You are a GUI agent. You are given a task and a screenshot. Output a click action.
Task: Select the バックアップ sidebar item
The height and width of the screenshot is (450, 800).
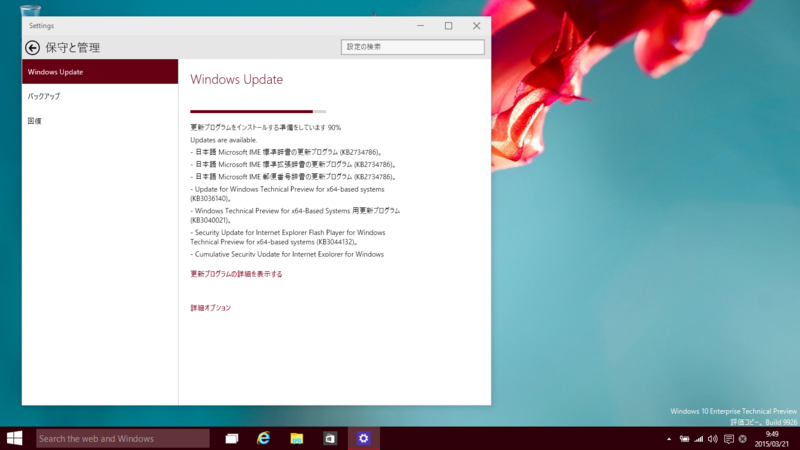click(100, 96)
